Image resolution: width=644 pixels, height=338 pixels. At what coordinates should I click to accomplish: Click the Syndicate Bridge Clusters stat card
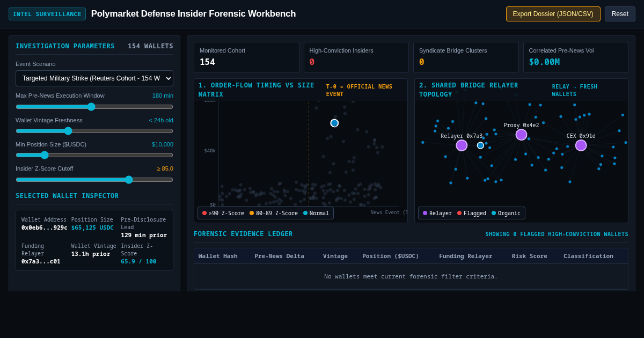[x=466, y=57]
